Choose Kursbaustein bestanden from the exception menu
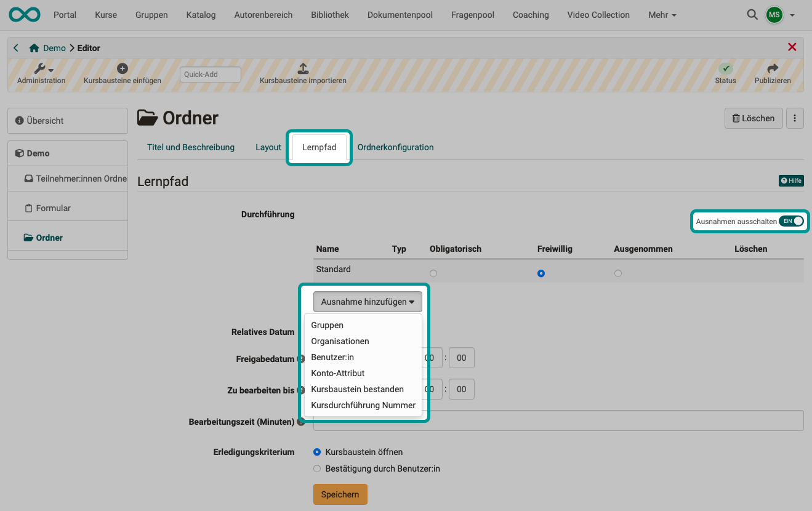Viewport: 812px width, 511px height. (x=357, y=389)
